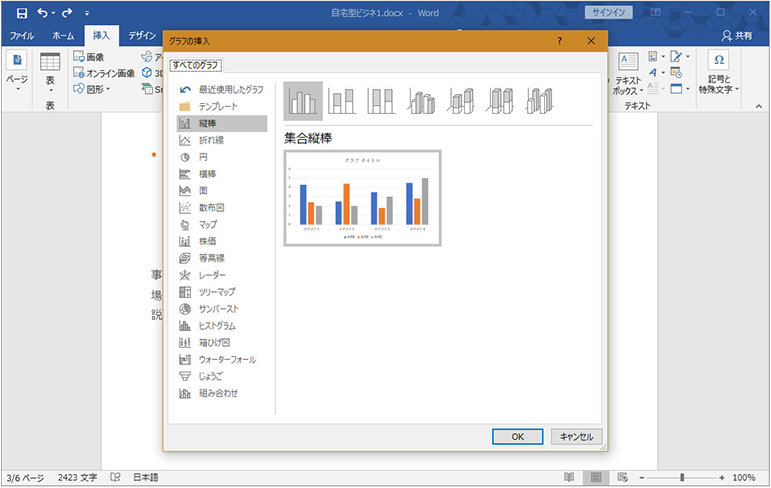Select 散布図 scatter chart category
Screen dimensions: 771x488
pos(222,208)
